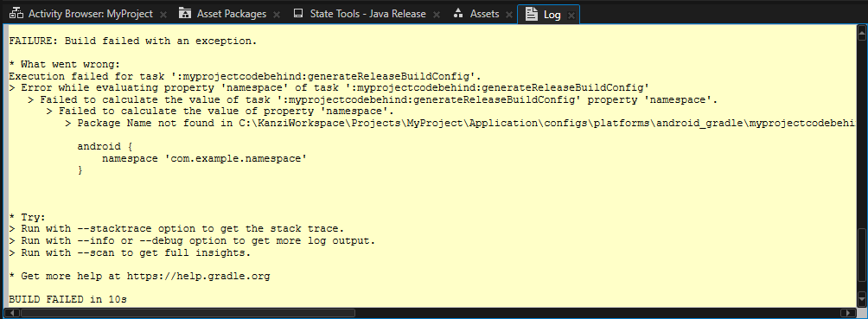Close the Asset Packages tab
This screenshot has width=868, height=319.
[x=277, y=15]
